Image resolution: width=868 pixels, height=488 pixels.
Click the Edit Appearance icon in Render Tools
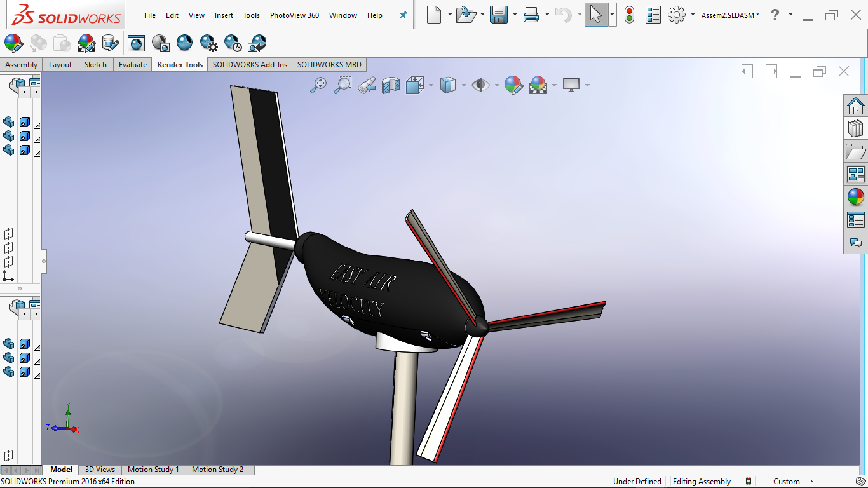coord(13,43)
